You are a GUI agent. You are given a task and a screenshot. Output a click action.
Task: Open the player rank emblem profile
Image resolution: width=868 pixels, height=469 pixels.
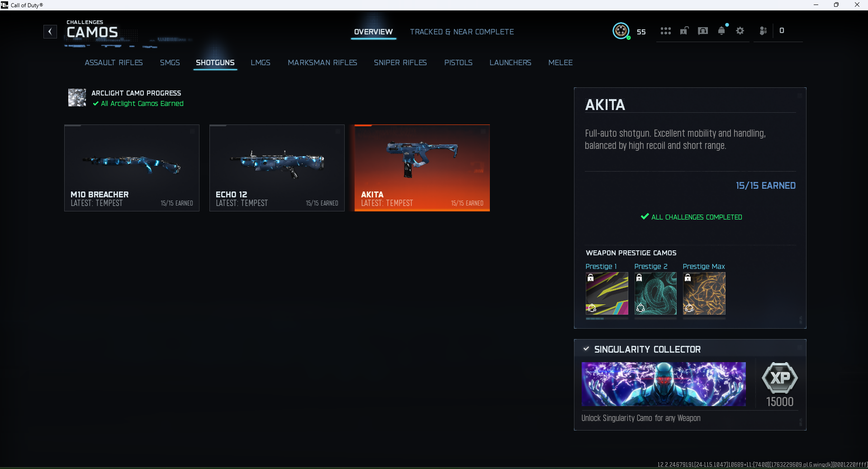(x=621, y=31)
